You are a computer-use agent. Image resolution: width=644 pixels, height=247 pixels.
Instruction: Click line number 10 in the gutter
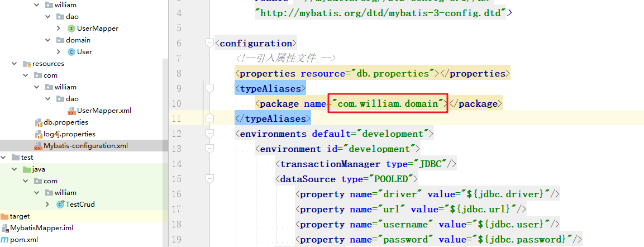[x=176, y=103]
